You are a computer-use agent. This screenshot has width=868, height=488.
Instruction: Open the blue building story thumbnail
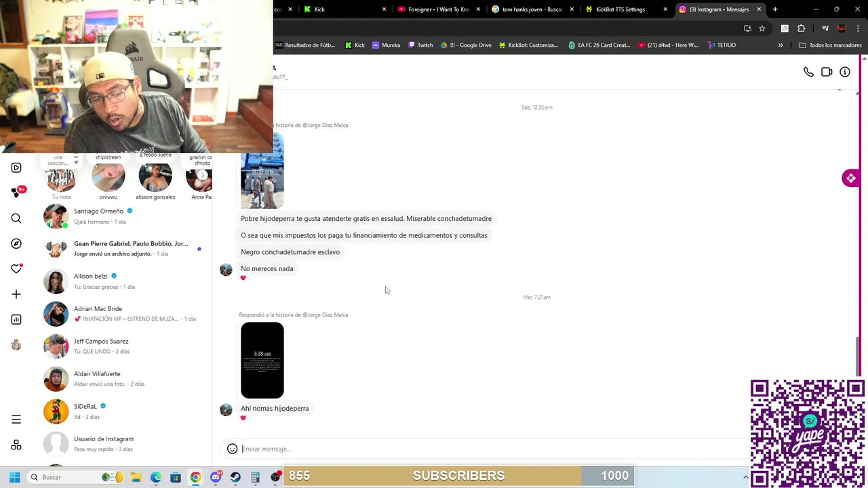262,171
